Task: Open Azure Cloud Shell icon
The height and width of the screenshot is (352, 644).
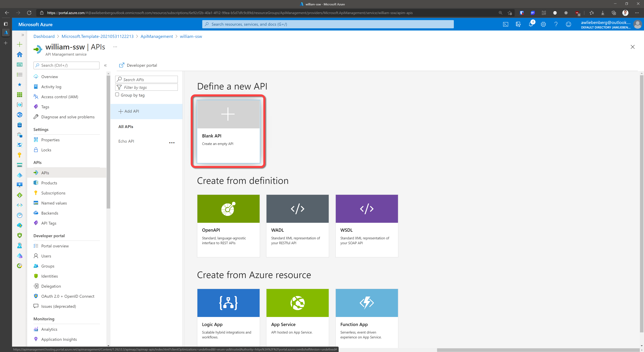Action: [505, 24]
